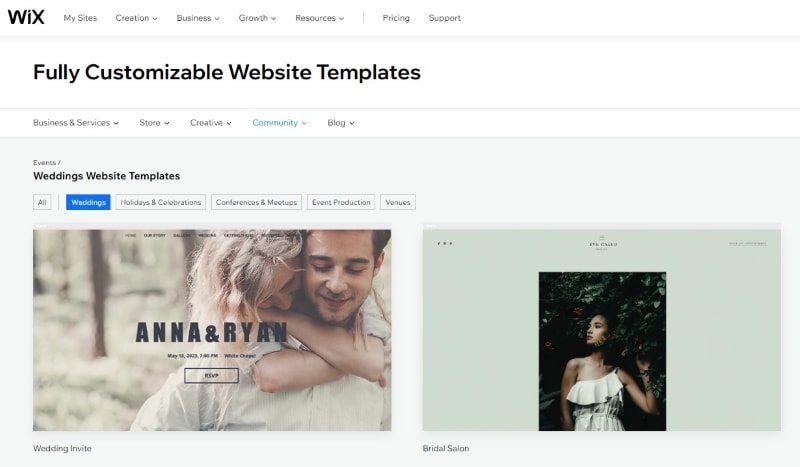Image resolution: width=800 pixels, height=467 pixels.
Task: Expand the Creative category dropdown
Action: [x=211, y=122]
